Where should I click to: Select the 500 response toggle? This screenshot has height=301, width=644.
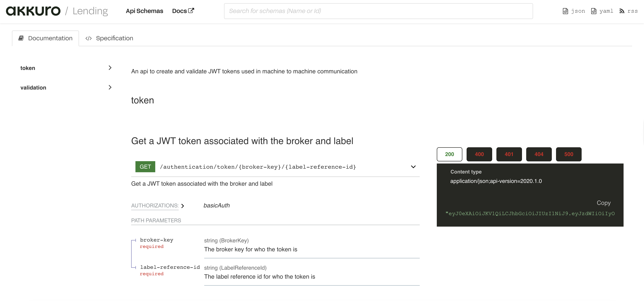tap(569, 154)
